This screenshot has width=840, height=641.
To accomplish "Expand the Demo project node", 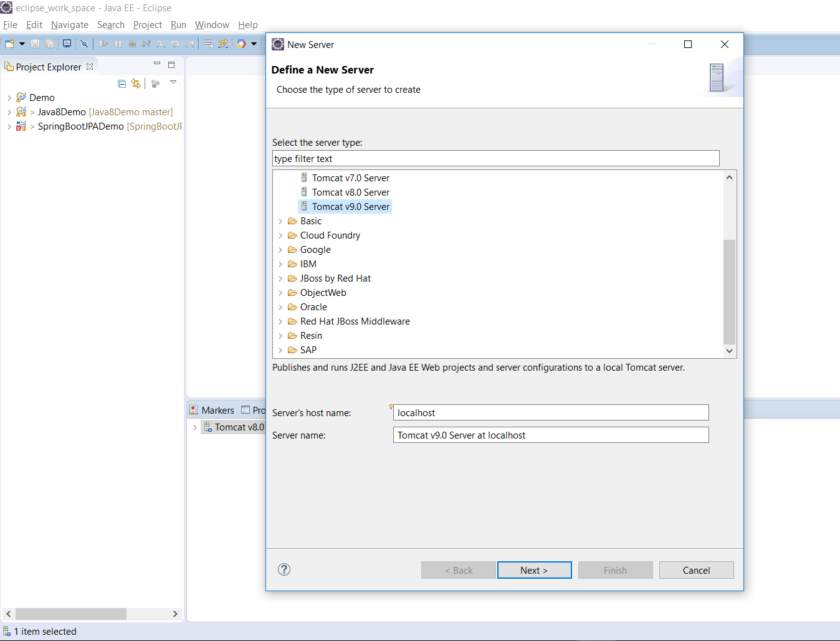I will (x=9, y=98).
